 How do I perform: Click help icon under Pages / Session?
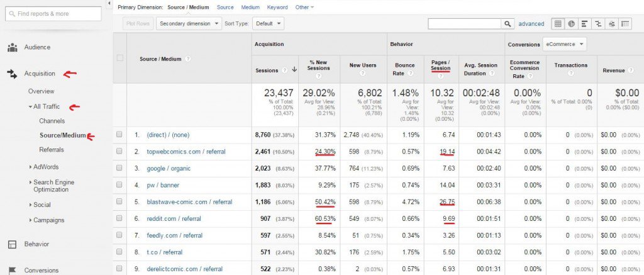(x=440, y=76)
